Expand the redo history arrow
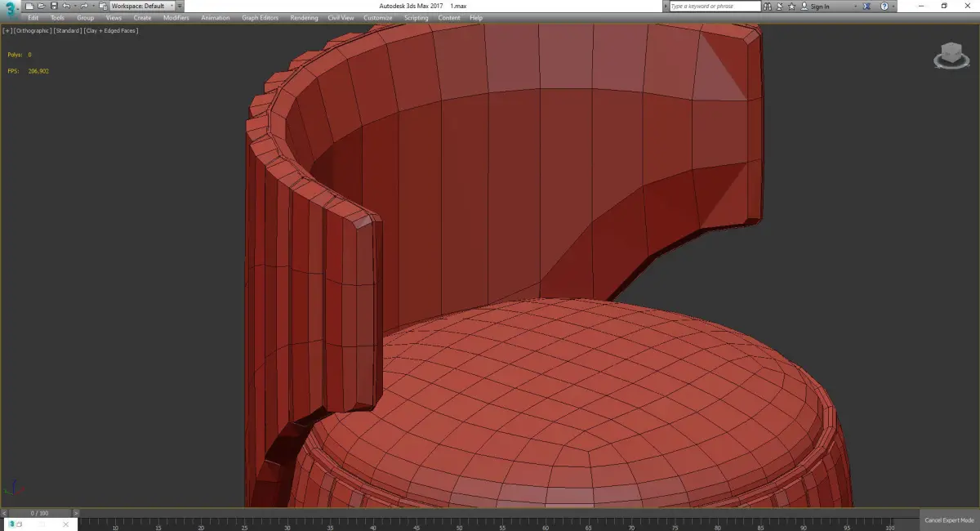980x531 pixels. (x=93, y=6)
